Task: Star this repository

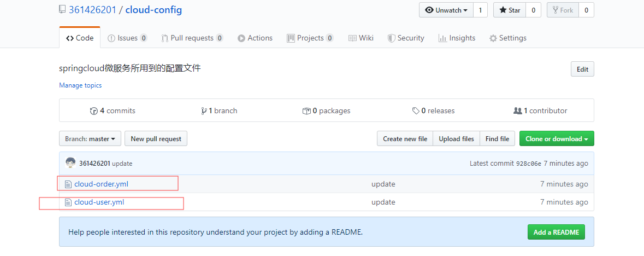Action: pyautogui.click(x=510, y=10)
